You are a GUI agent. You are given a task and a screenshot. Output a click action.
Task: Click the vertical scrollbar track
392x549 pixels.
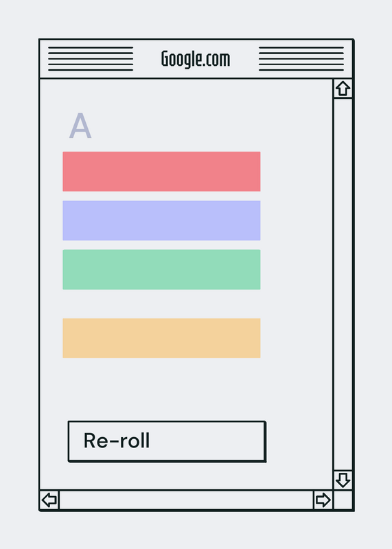[x=343, y=284]
